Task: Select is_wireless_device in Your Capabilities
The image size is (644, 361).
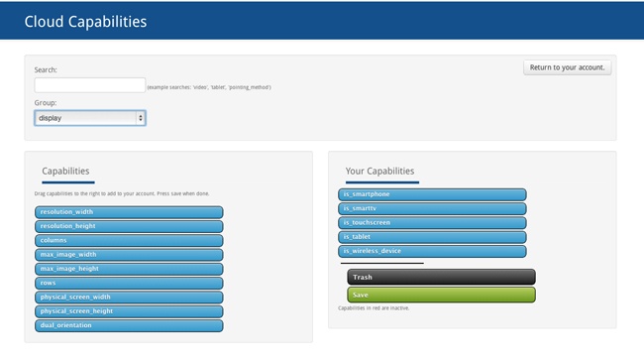Action: click(432, 251)
